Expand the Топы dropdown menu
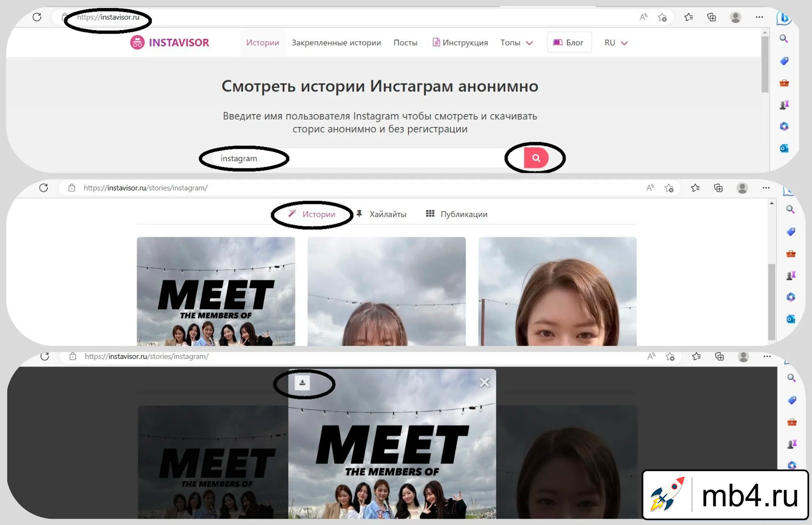This screenshot has height=525, width=812. tap(517, 43)
